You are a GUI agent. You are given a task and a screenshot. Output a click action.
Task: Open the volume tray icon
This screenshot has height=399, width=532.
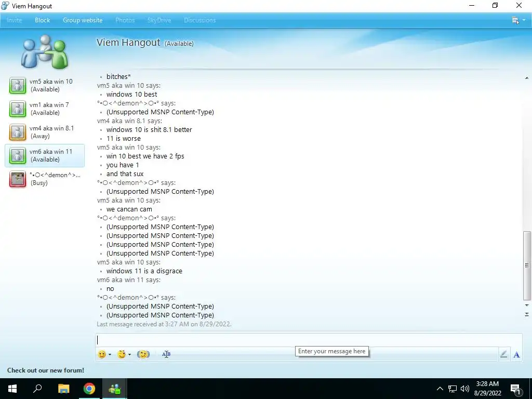point(465,389)
